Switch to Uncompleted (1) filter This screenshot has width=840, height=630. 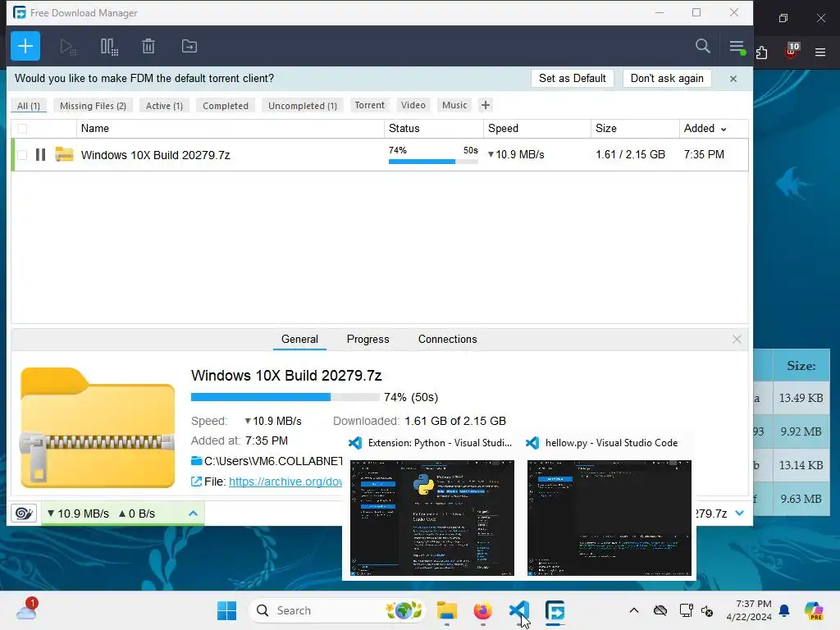pos(303,106)
